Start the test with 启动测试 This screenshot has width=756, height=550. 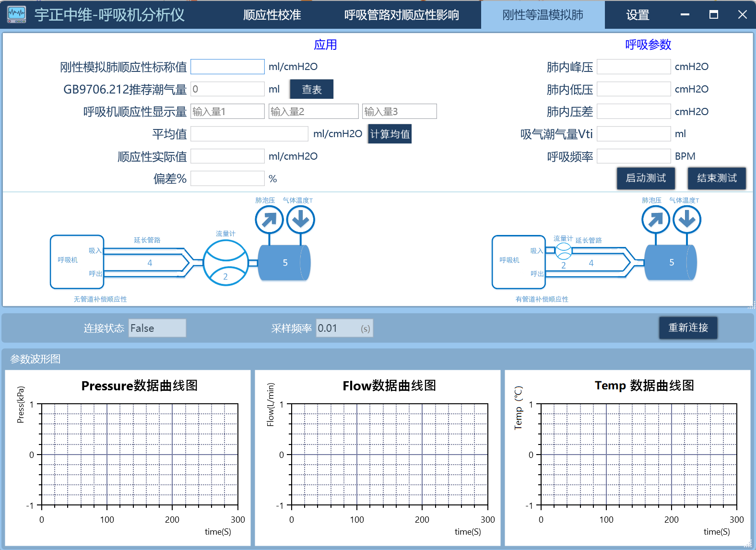point(646,178)
